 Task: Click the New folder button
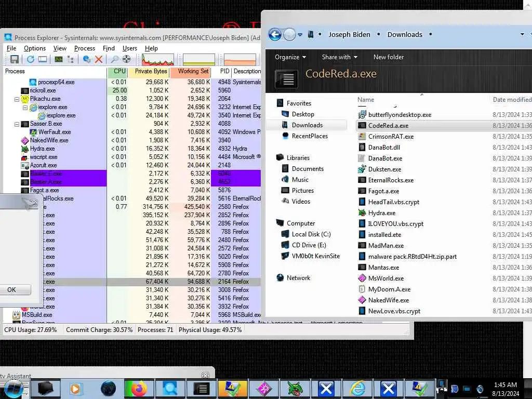pyautogui.click(x=389, y=57)
